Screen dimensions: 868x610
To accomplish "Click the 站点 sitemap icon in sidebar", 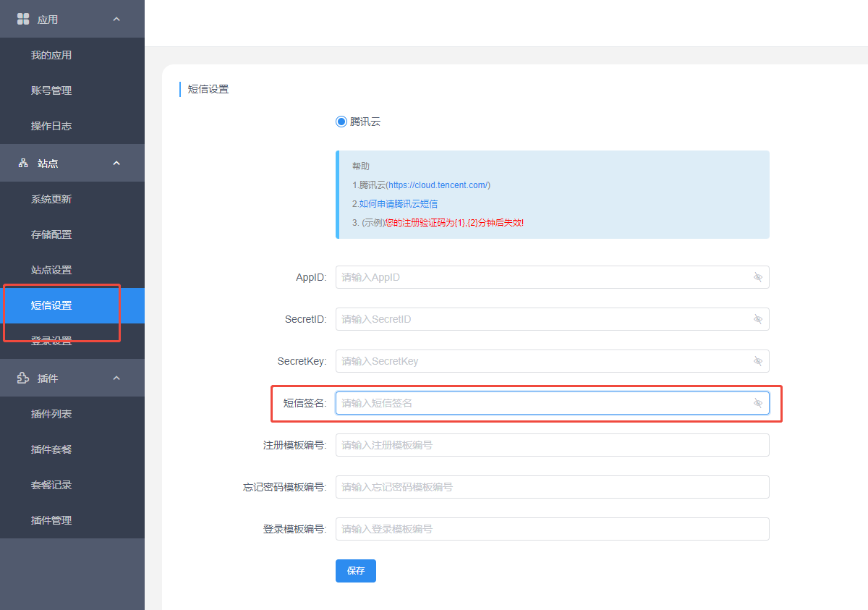I will click(x=23, y=164).
